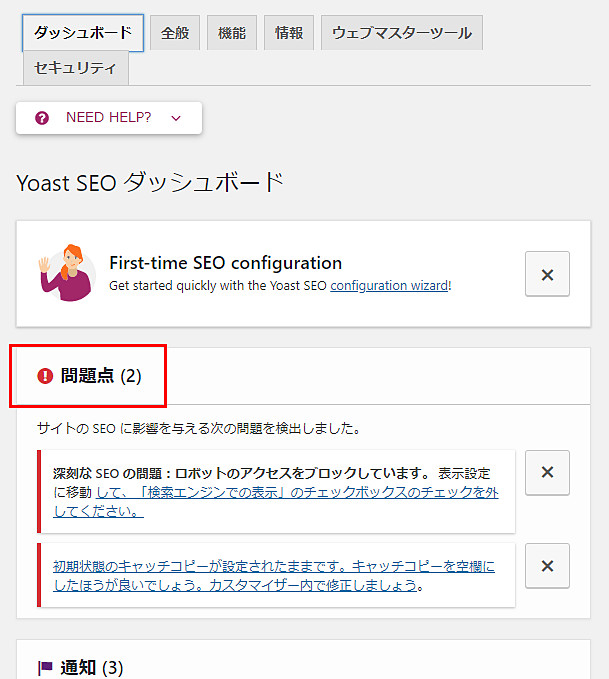Click the chevron next to NEED HELP?
Screen dimensions: 609x679
pyautogui.click(x=176, y=118)
